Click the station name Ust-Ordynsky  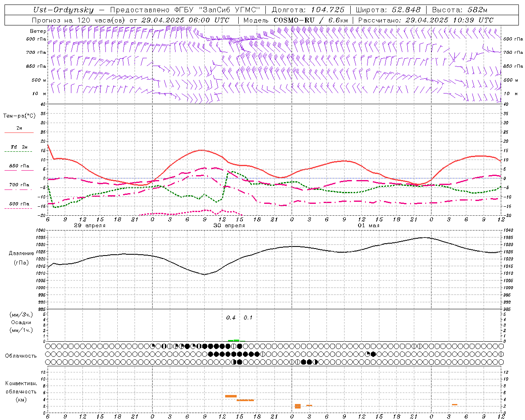pyautogui.click(x=63, y=10)
